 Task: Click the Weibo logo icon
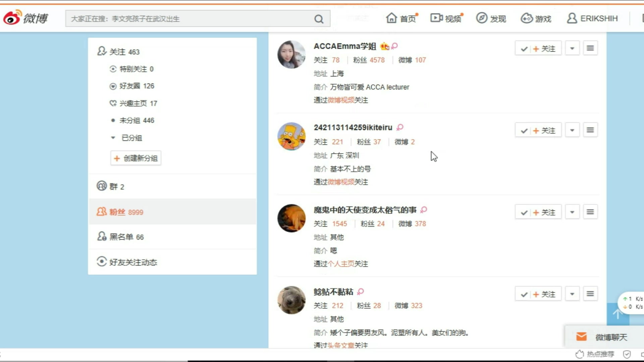(x=13, y=18)
